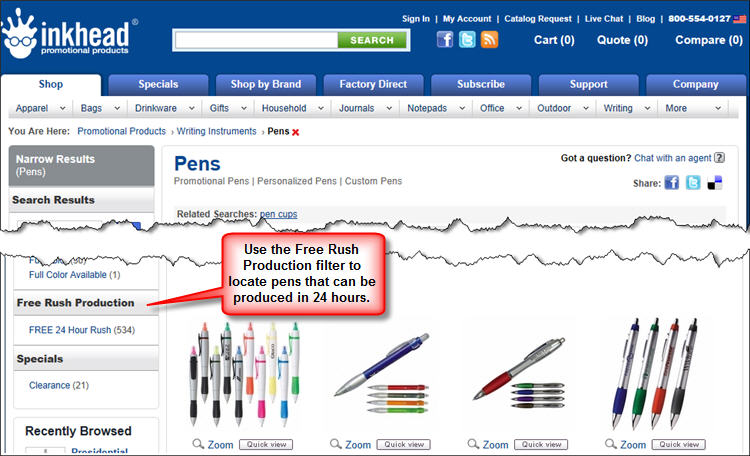Switch to the Specials tab
The height and width of the screenshot is (456, 750).
click(158, 85)
